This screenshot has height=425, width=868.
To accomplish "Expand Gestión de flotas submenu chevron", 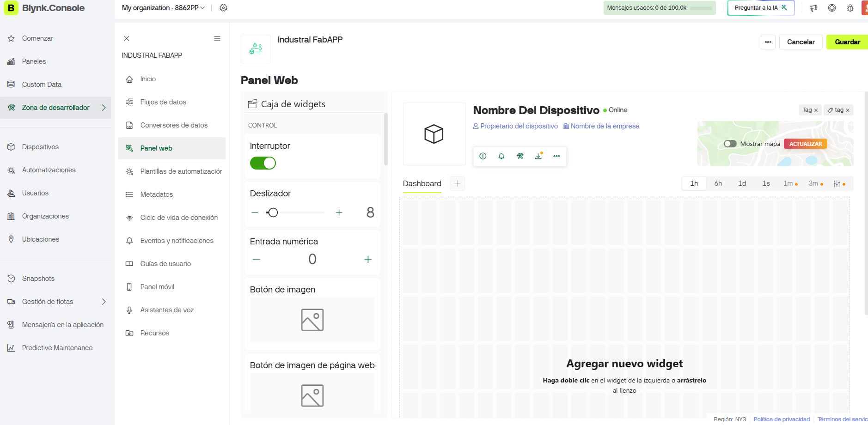I will (x=104, y=302).
